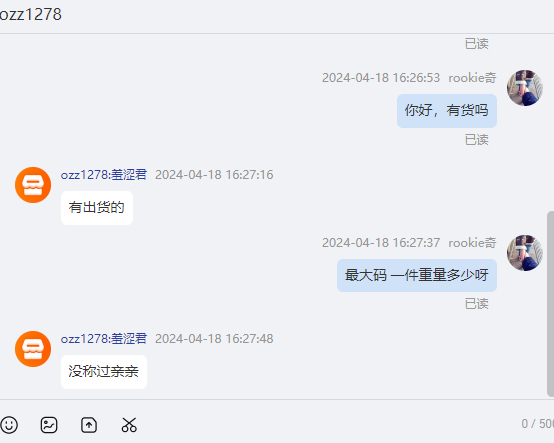Image resolution: width=554 pixels, height=443 pixels.
Task: Open the emoji picker icon
Action: point(9,425)
